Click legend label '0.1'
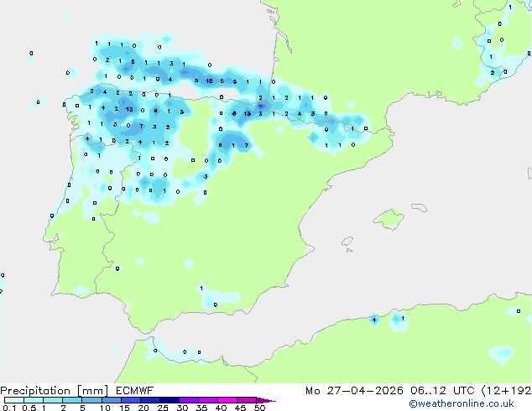The width and height of the screenshot is (532, 411). coord(9,408)
